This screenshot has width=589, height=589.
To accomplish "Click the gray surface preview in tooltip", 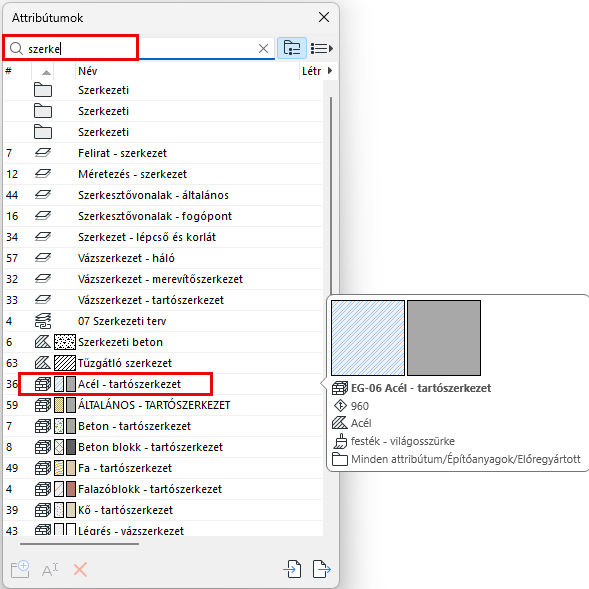I will 444,338.
